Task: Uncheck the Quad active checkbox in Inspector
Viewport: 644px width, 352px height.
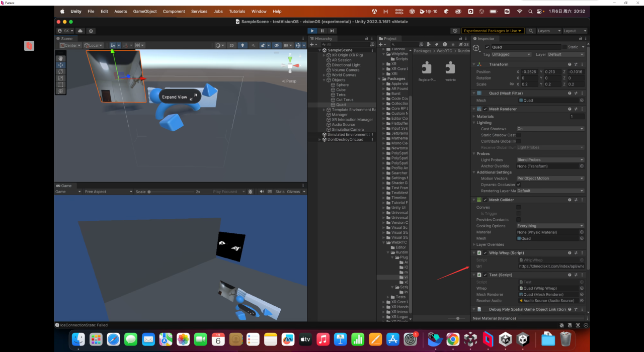Action: point(487,47)
